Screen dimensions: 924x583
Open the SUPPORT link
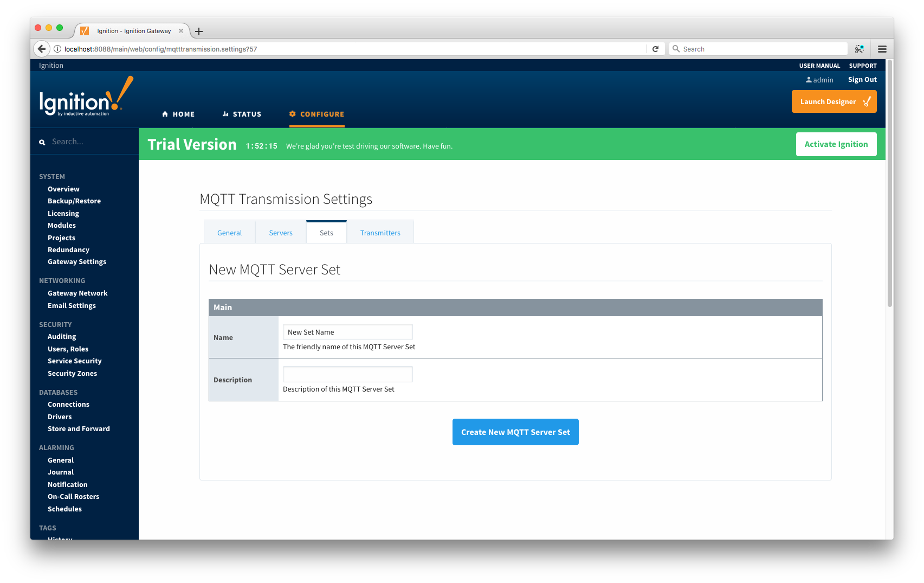[x=863, y=66]
